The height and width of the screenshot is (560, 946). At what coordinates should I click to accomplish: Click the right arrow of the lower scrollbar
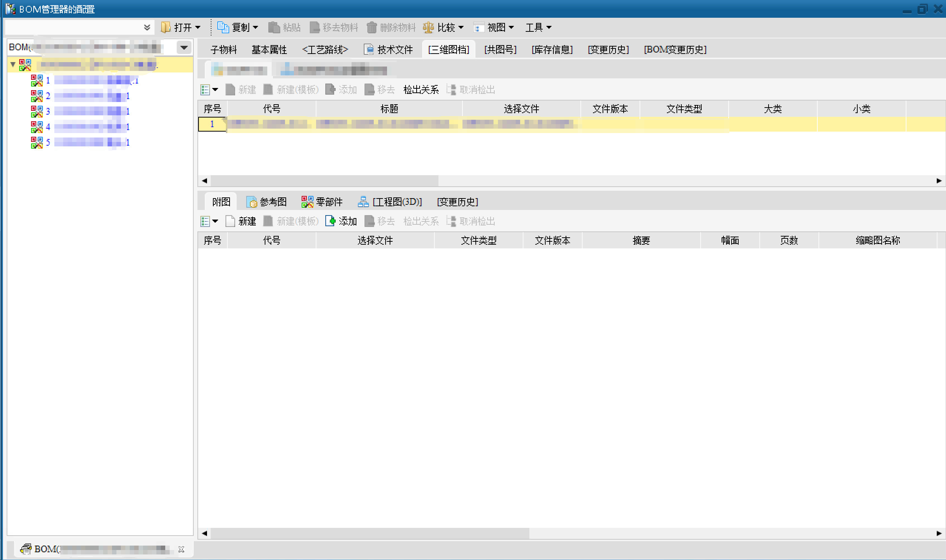(939, 533)
